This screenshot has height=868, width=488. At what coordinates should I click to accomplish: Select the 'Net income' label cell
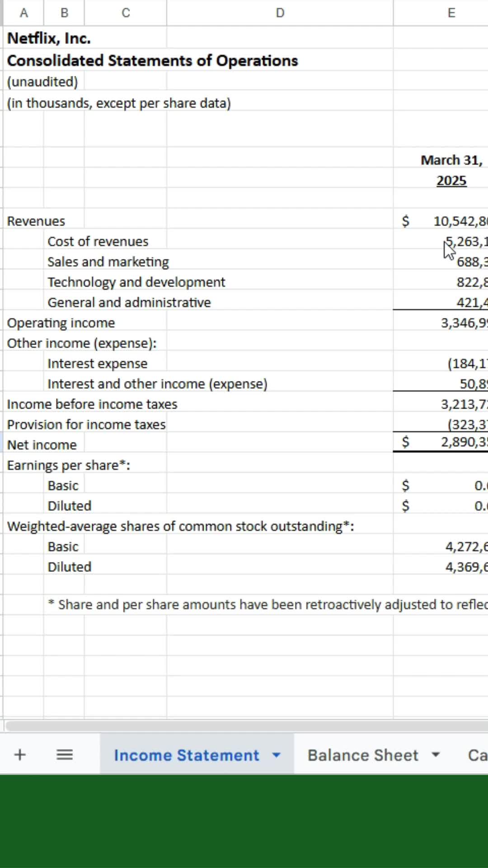pos(42,445)
